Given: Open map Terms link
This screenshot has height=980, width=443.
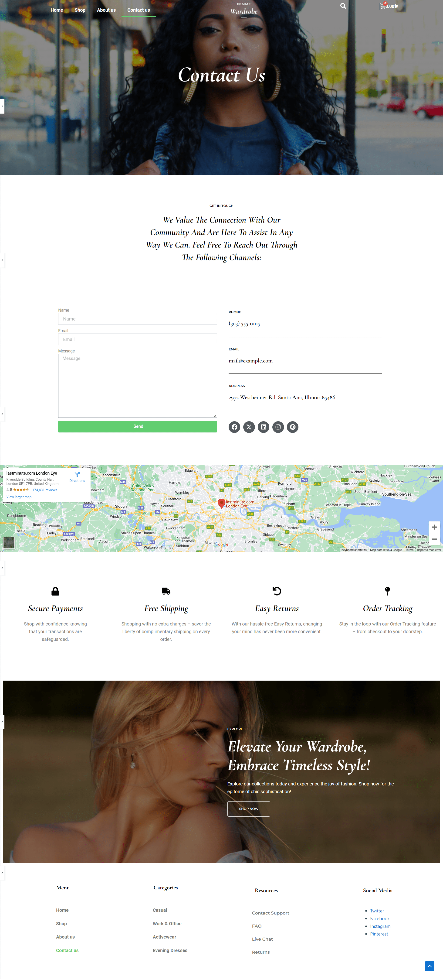Looking at the screenshot, I should [409, 550].
